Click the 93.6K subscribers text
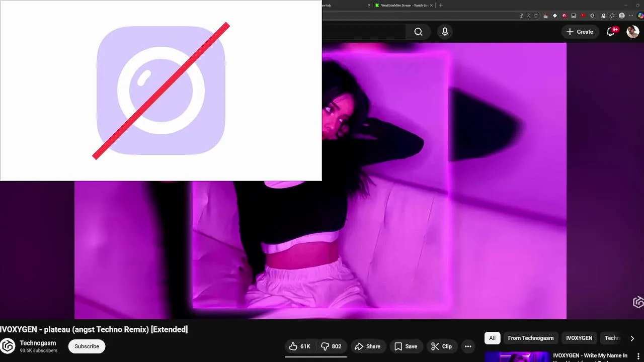 39,350
